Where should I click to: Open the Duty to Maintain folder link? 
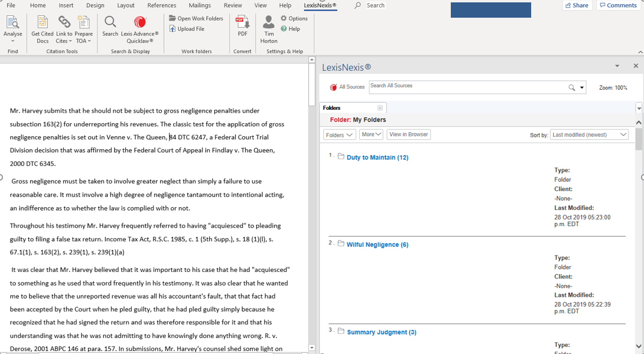point(377,158)
